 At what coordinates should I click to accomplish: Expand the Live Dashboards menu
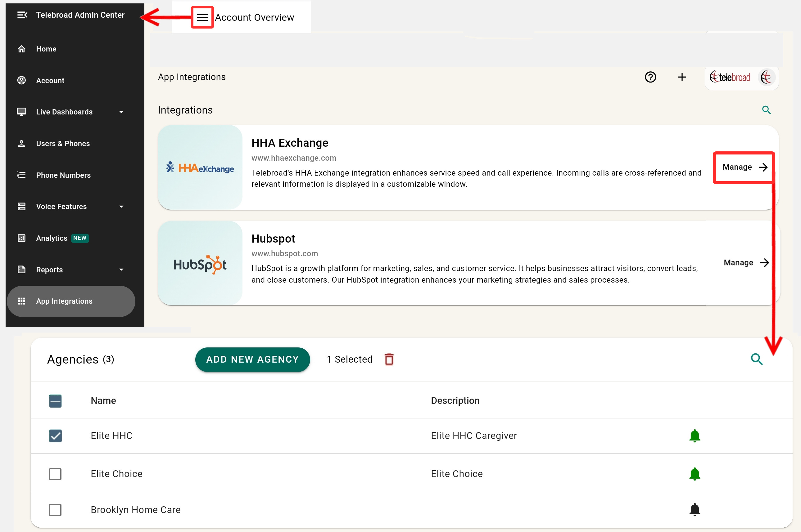121,112
